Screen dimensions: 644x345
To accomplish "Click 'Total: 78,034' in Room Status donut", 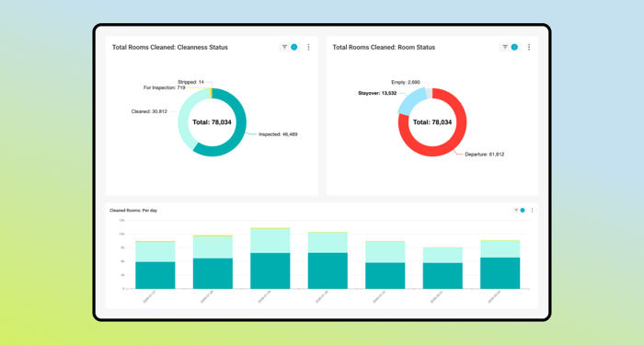I will pos(432,122).
